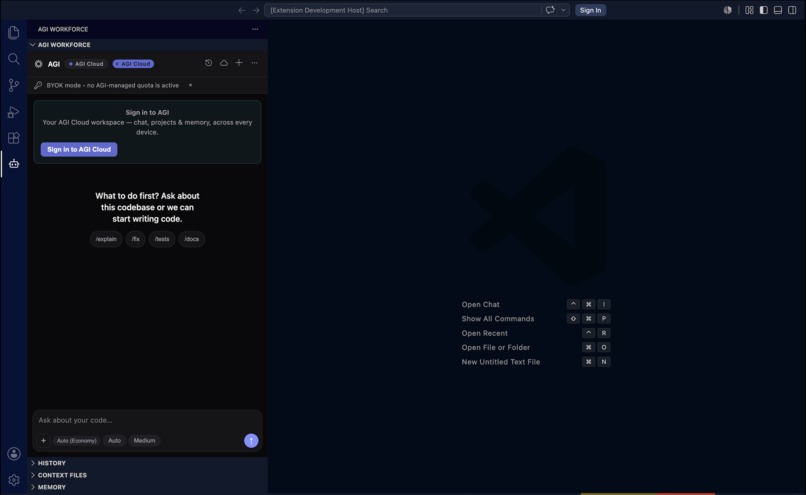Show chat history clock icon
806x495 pixels.
tap(208, 63)
